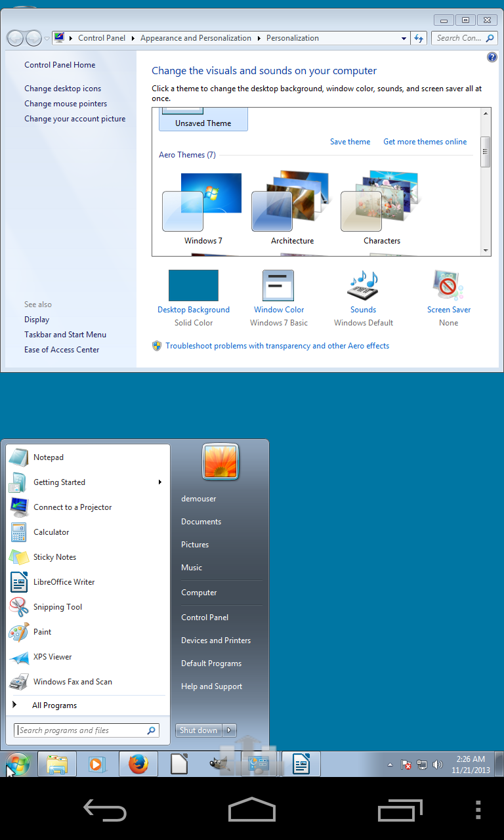Expand the Getting Started submenu arrow
The height and width of the screenshot is (840, 504).
(159, 482)
